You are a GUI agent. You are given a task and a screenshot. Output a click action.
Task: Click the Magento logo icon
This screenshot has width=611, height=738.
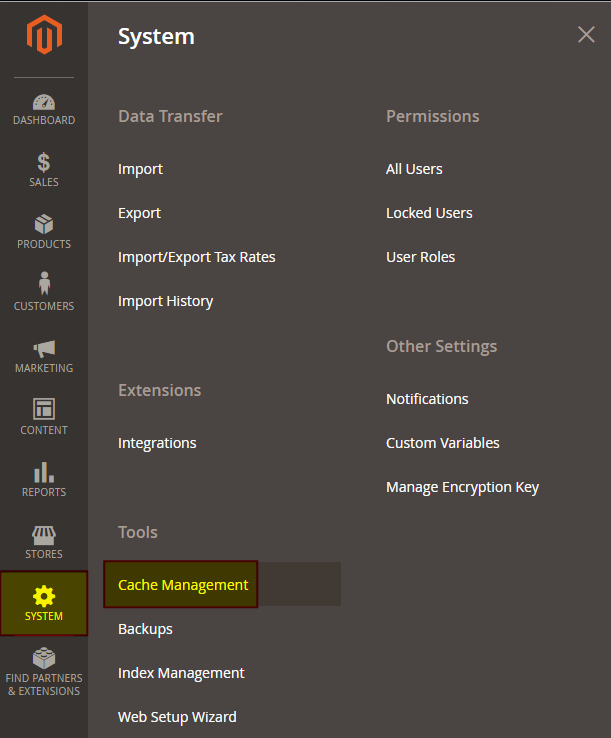coord(44,37)
